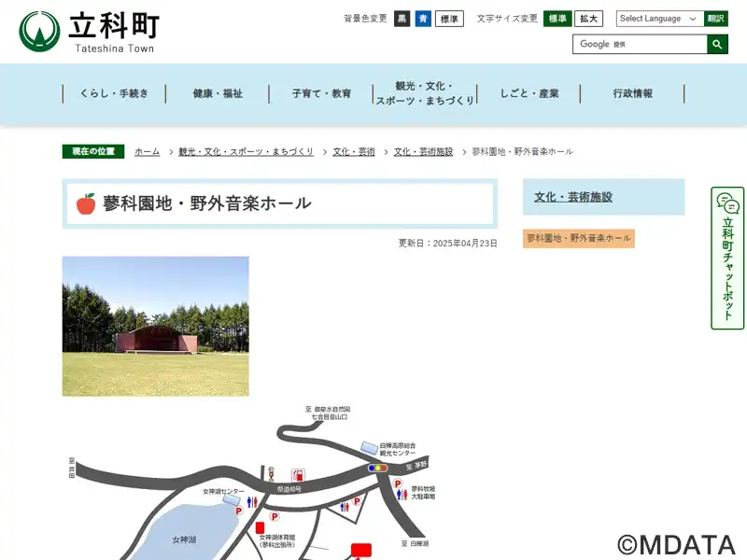Screen dimensions: 747x560
Task: Open the くらし・手続き menu
Action: click(x=114, y=93)
